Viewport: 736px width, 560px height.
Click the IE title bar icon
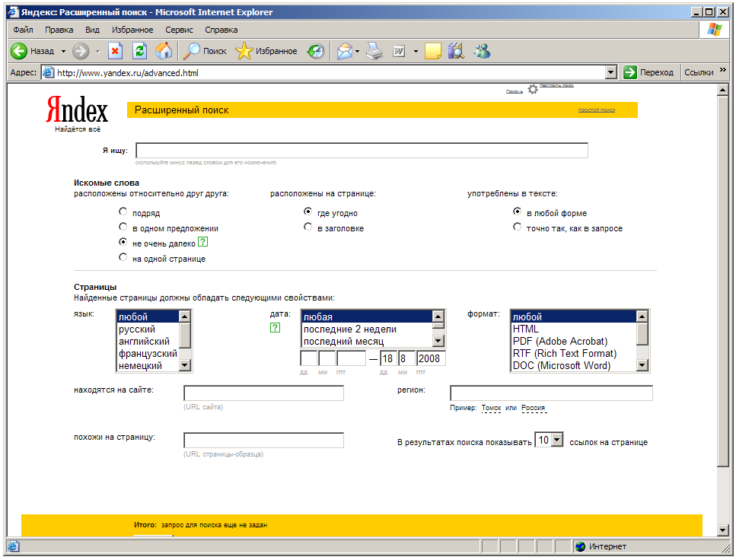13,11
